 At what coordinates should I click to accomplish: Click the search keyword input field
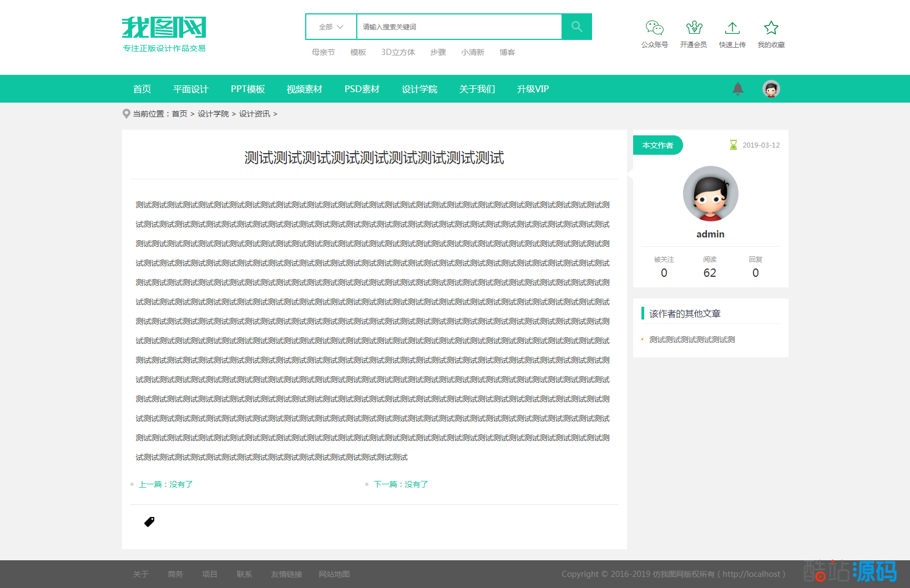tap(458, 27)
